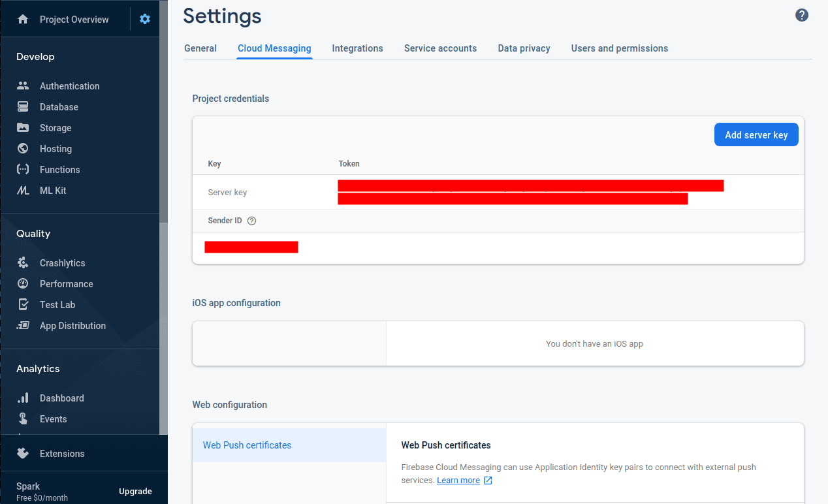The image size is (828, 504).
Task: Click the Project credentials heading
Action: click(231, 99)
